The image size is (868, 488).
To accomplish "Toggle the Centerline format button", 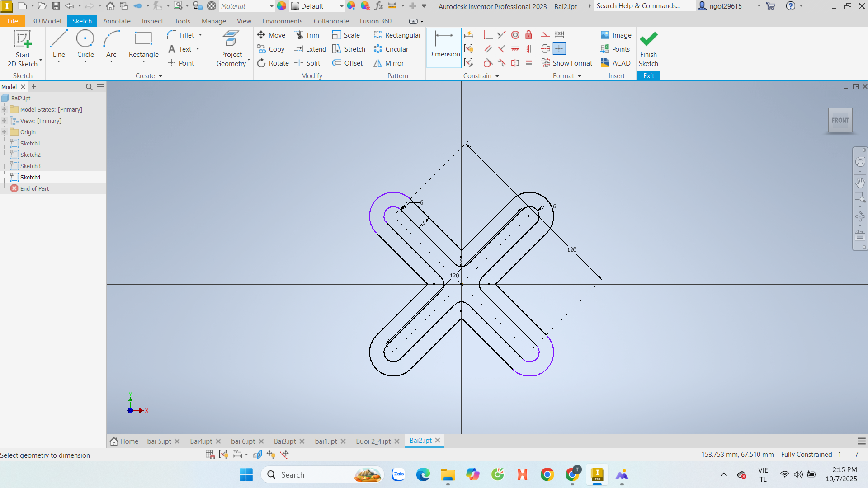I will [546, 49].
